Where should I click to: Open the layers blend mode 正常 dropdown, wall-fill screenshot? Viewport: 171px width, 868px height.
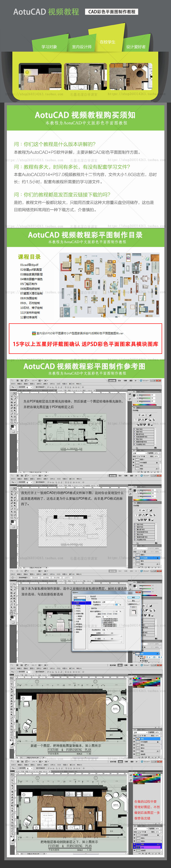pos(140,453)
